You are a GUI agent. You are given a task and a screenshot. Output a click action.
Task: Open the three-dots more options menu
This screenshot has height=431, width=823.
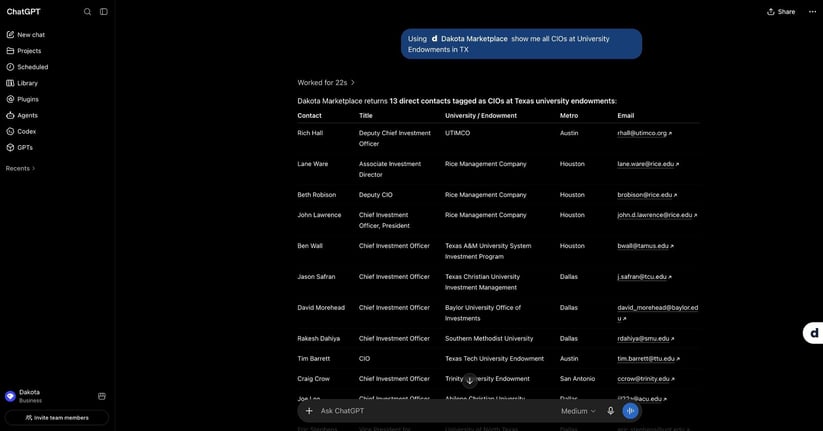pyautogui.click(x=812, y=12)
